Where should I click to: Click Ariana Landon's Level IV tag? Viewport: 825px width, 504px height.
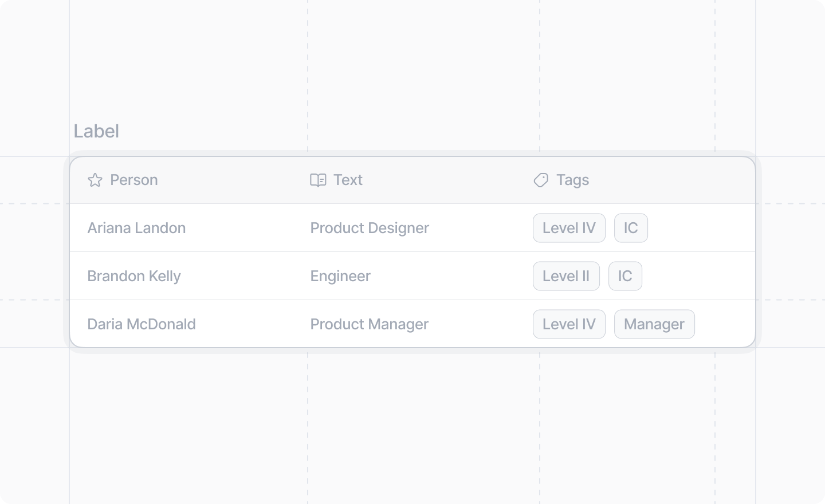point(569,228)
